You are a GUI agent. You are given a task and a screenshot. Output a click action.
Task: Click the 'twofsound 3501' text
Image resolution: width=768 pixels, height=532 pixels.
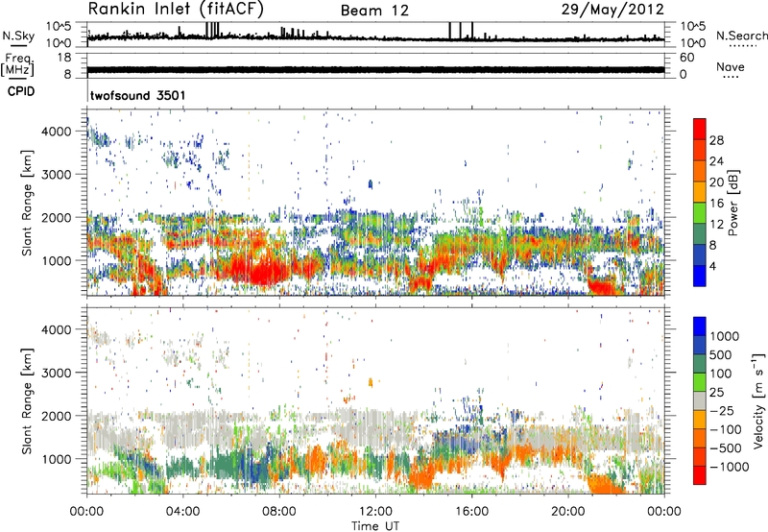click(137, 95)
